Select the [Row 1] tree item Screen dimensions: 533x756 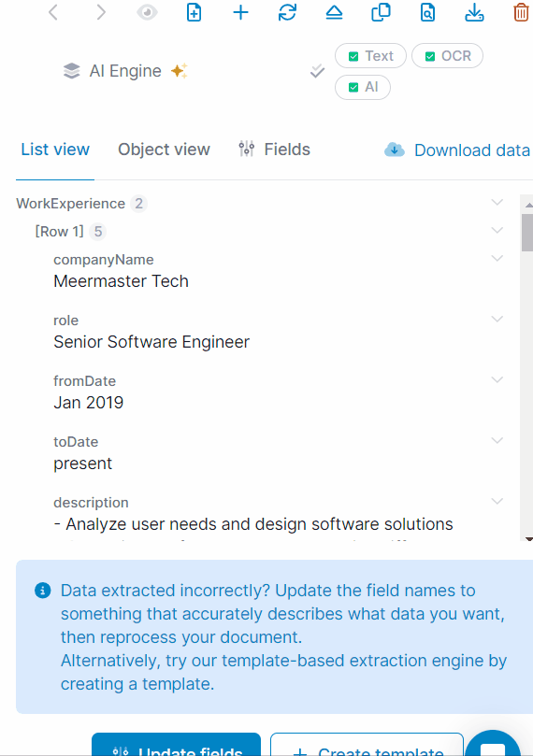click(x=59, y=232)
